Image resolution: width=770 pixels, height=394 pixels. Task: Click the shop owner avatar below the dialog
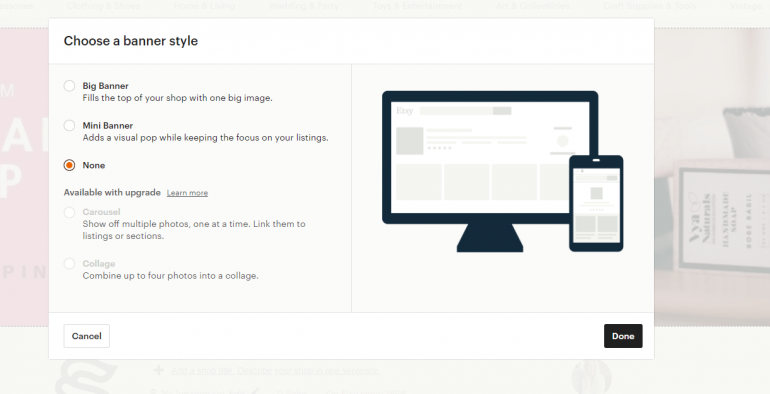tap(591, 377)
